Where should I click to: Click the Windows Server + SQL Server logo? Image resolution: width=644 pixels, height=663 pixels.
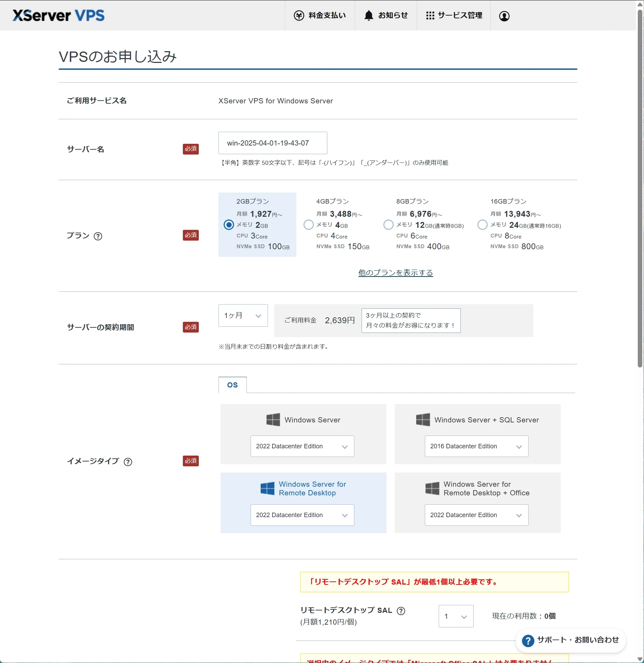423,420
